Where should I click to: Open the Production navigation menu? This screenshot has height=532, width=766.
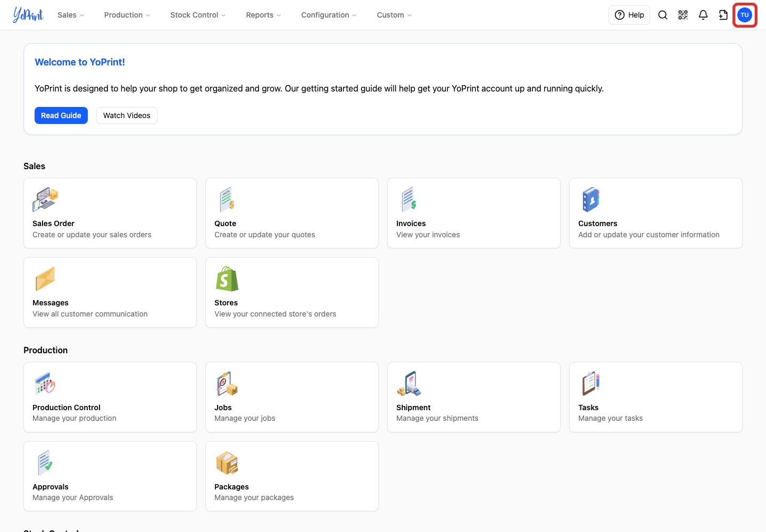(127, 15)
